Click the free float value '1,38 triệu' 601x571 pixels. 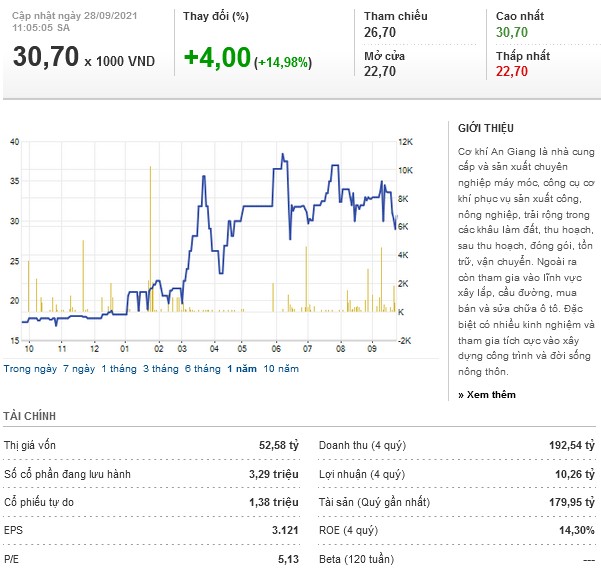[x=274, y=502]
